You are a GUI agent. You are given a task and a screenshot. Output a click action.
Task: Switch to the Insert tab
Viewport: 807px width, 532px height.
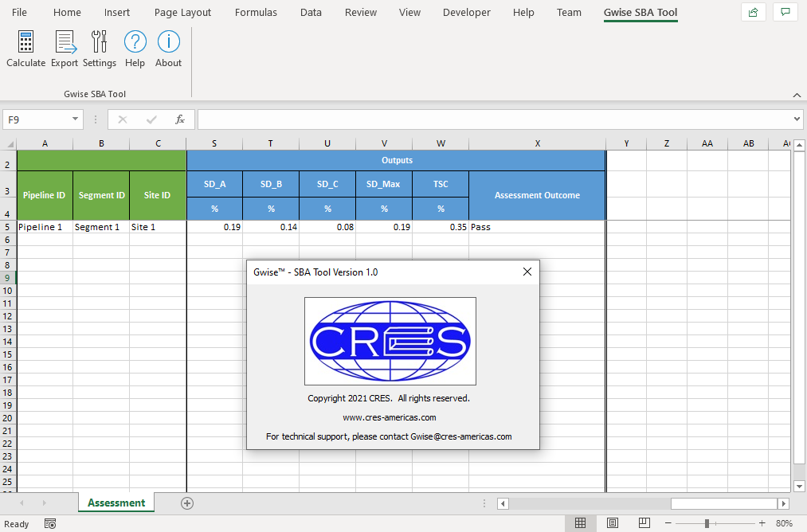[117, 13]
